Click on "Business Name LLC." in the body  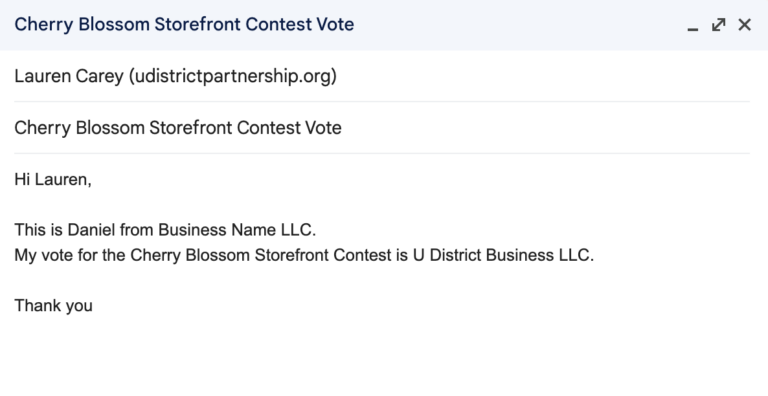[x=237, y=230]
